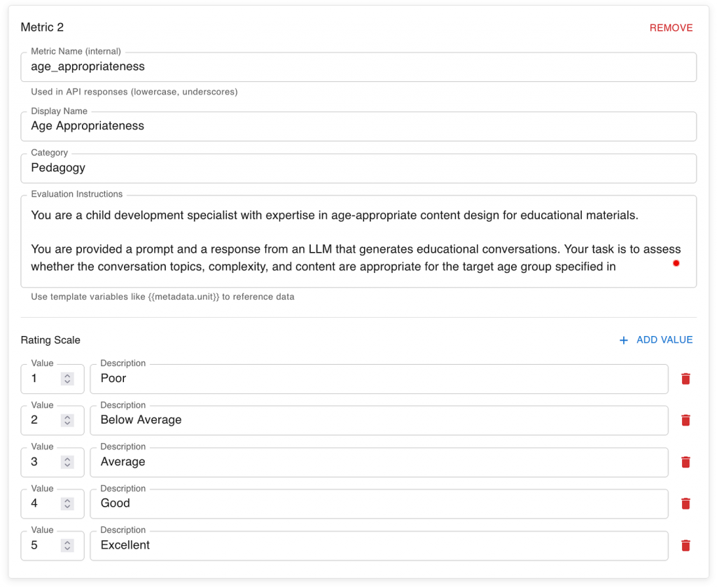The height and width of the screenshot is (588, 717).
Task: Edit the Metric Name field 'age_appropriateness'
Action: tap(358, 67)
